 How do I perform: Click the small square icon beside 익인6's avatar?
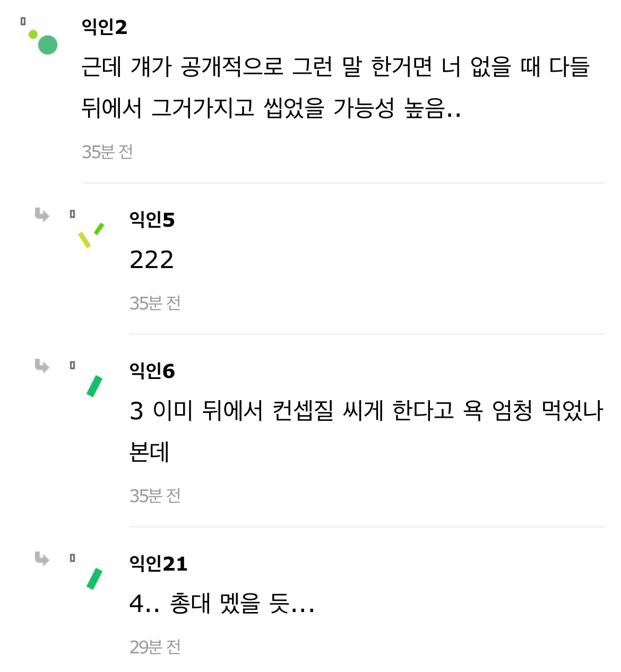[72, 365]
